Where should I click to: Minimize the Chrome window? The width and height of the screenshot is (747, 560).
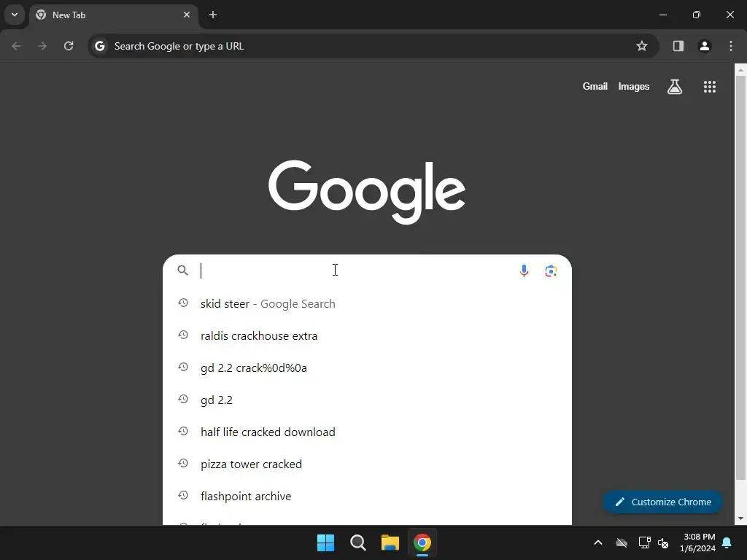(662, 15)
